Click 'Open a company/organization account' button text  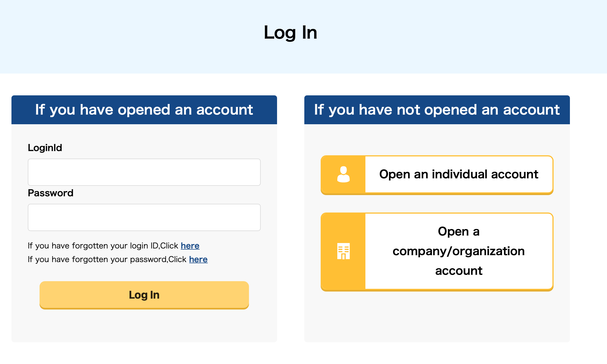pyautogui.click(x=459, y=251)
